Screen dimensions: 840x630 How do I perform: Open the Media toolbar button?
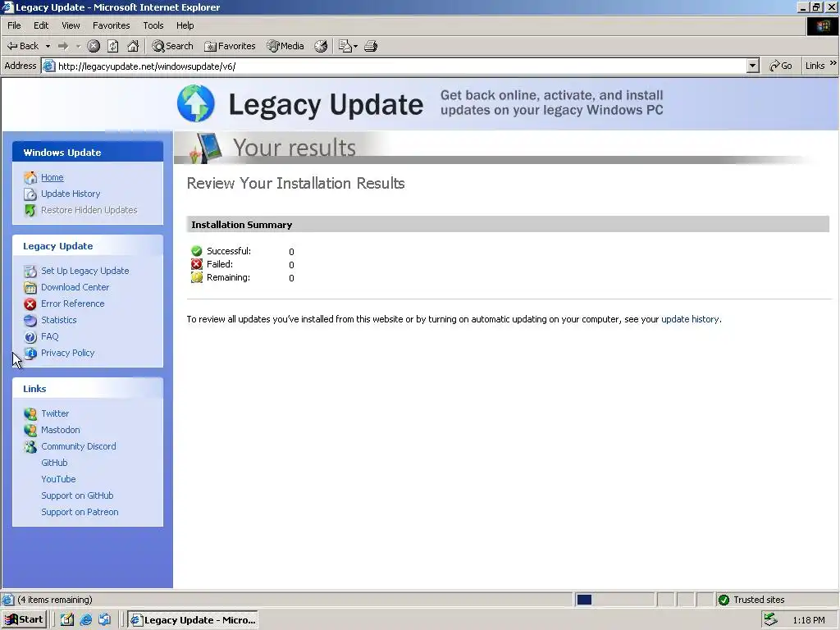click(285, 46)
